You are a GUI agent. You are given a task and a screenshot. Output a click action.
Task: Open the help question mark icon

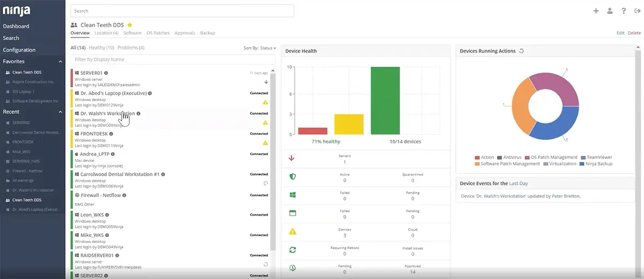624,11
